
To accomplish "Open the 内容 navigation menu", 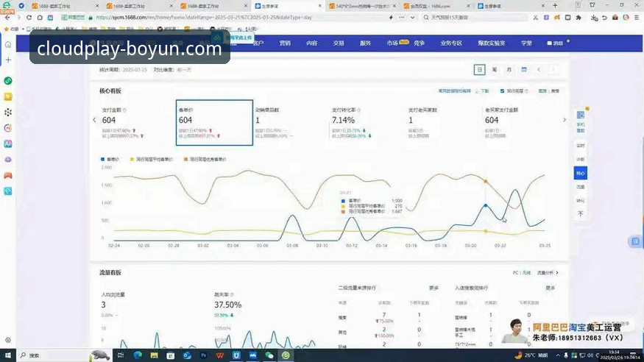I will pyautogui.click(x=312, y=43).
